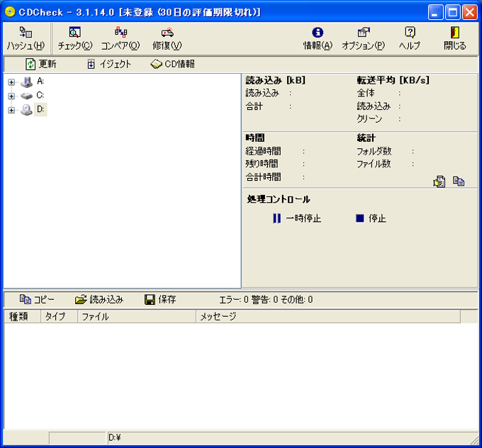The image size is (482, 448).
Task: Save the log with 保存
Action: 160,299
